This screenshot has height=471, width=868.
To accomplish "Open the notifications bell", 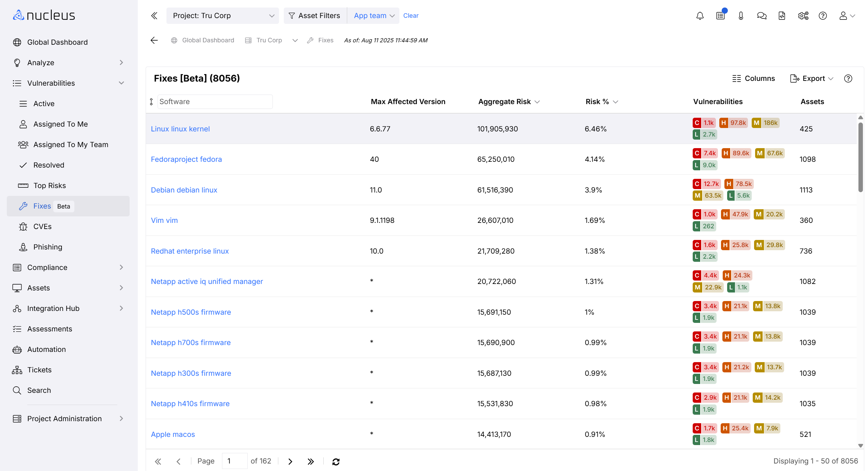I will (x=700, y=16).
